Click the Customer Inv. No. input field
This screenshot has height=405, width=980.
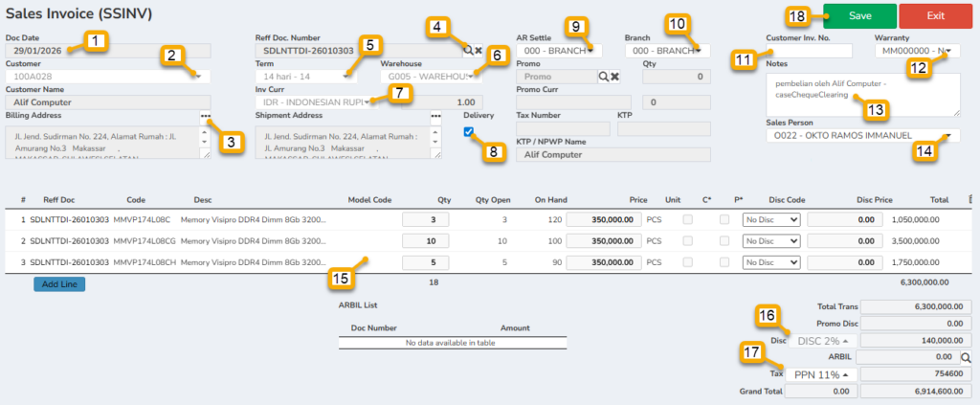tap(809, 50)
